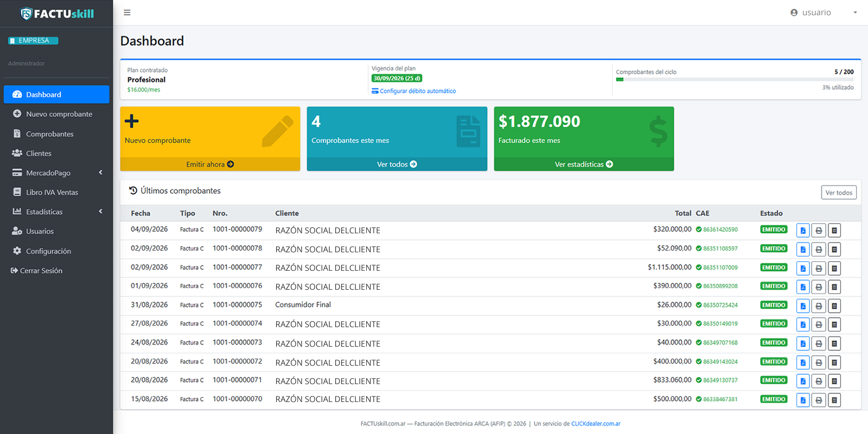Download PDF for invoice 1001-00000078

click(803, 250)
